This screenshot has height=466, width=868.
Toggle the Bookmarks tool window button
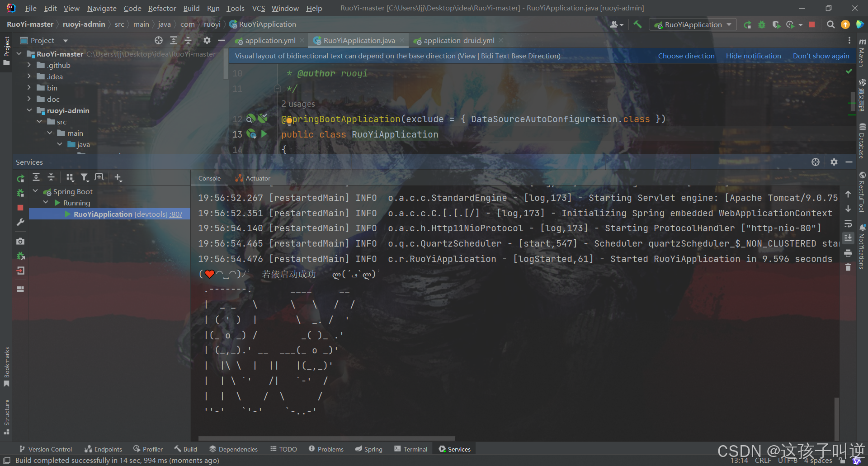coord(6,367)
